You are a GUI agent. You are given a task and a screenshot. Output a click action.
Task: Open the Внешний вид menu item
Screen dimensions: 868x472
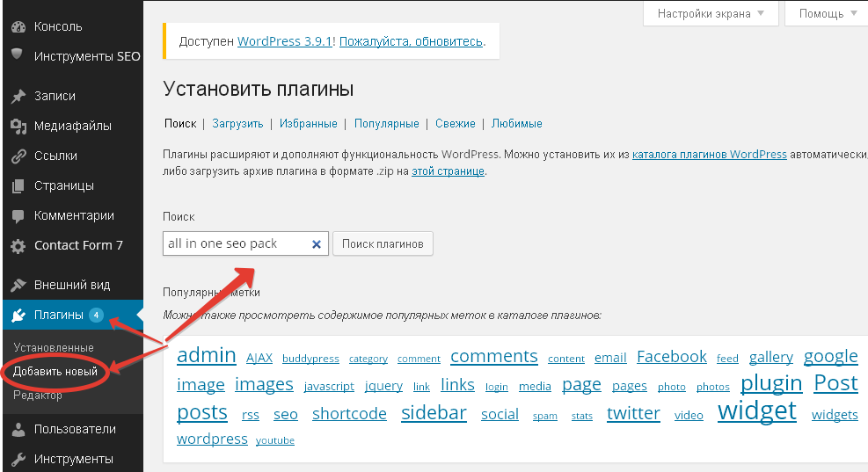pos(73,285)
